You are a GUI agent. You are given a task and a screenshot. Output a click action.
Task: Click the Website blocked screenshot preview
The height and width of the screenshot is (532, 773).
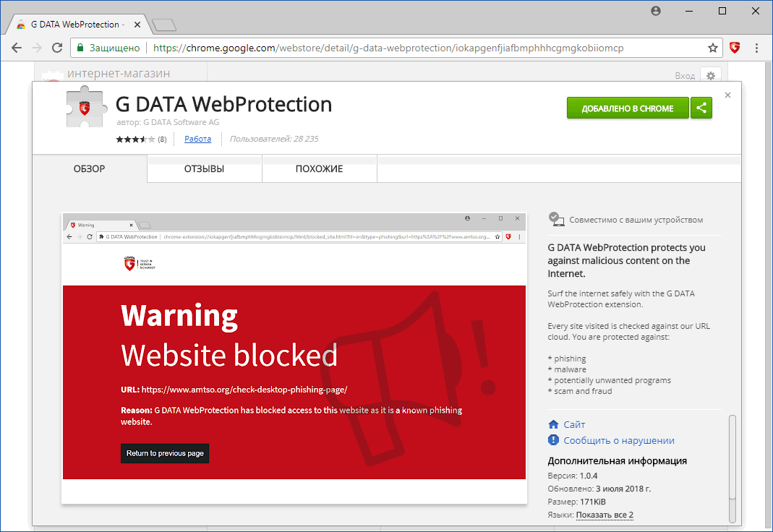click(x=294, y=358)
